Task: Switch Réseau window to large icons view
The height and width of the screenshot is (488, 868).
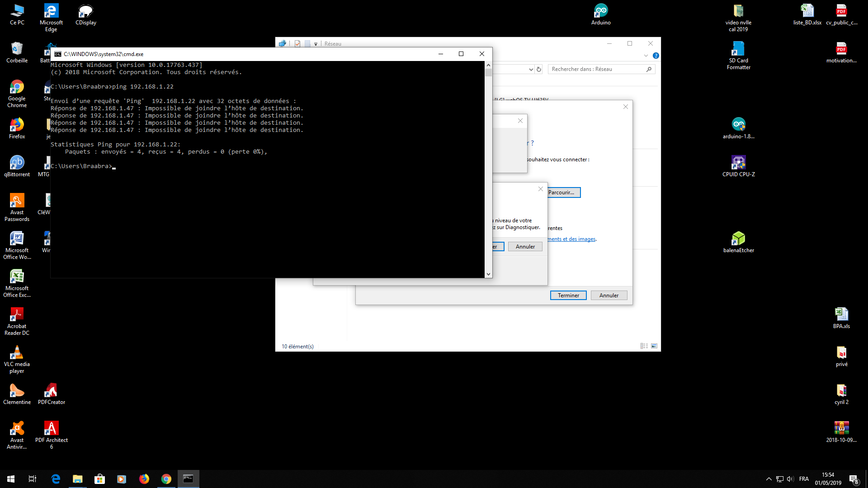Action: tap(654, 346)
